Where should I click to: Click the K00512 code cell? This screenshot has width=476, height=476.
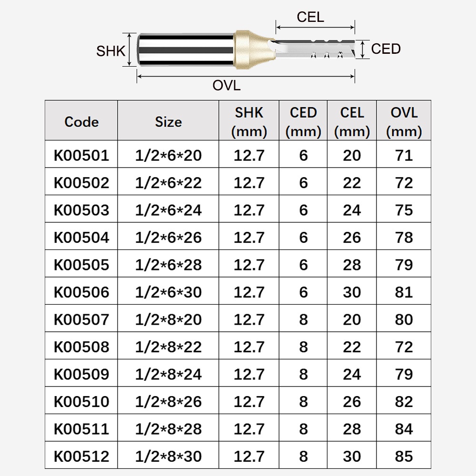coord(81,456)
